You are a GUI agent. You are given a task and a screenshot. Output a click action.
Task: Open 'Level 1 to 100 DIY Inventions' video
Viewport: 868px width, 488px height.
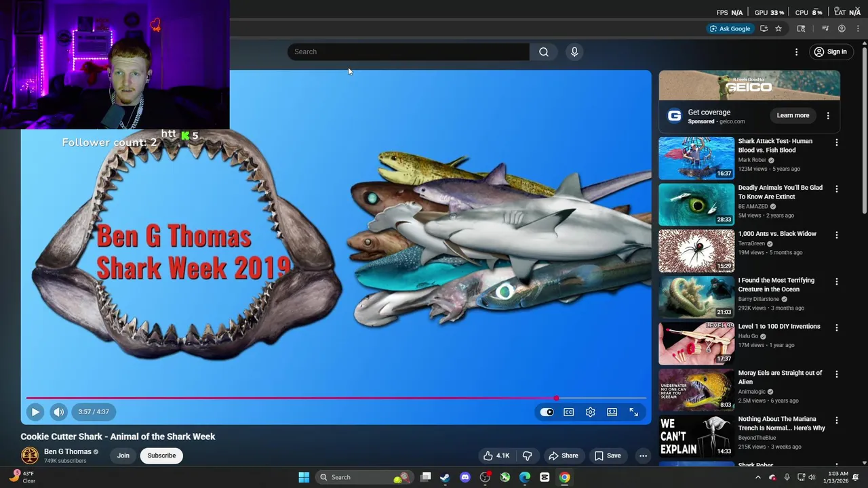[779, 327]
